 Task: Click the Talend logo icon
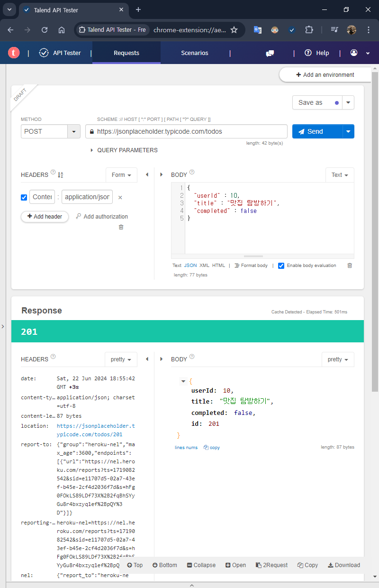14,53
